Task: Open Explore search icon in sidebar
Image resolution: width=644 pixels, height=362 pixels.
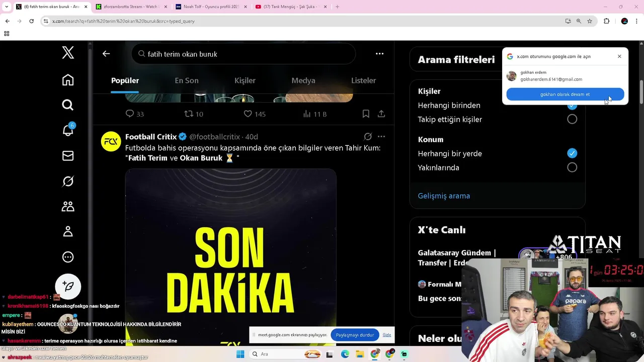Action: coord(68,105)
